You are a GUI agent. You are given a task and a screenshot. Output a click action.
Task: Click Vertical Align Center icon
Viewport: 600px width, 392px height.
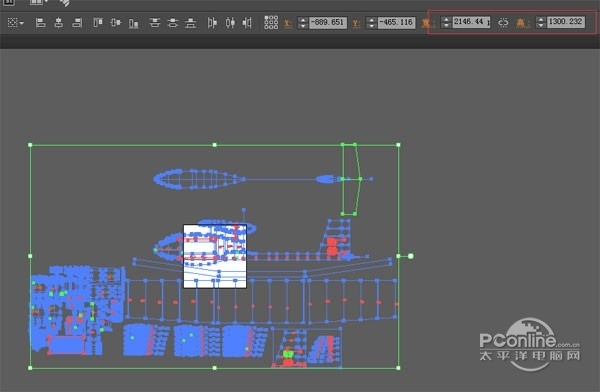tap(116, 23)
